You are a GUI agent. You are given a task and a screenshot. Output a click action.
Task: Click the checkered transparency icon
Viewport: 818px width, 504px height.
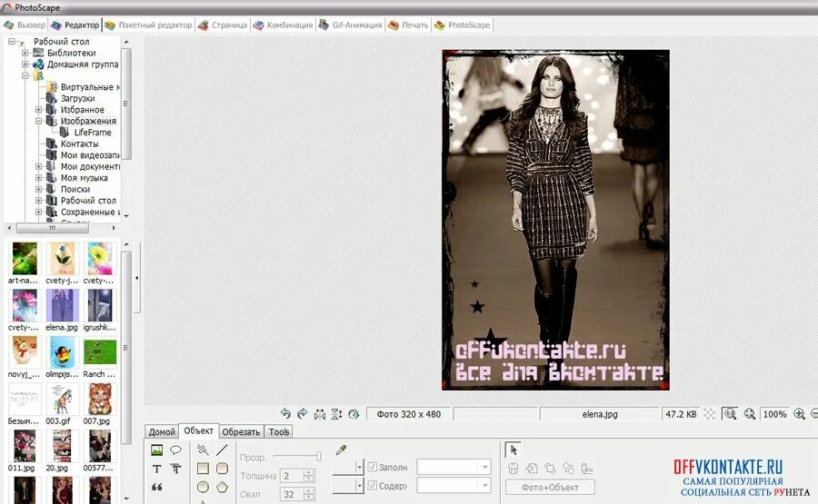[x=710, y=414]
